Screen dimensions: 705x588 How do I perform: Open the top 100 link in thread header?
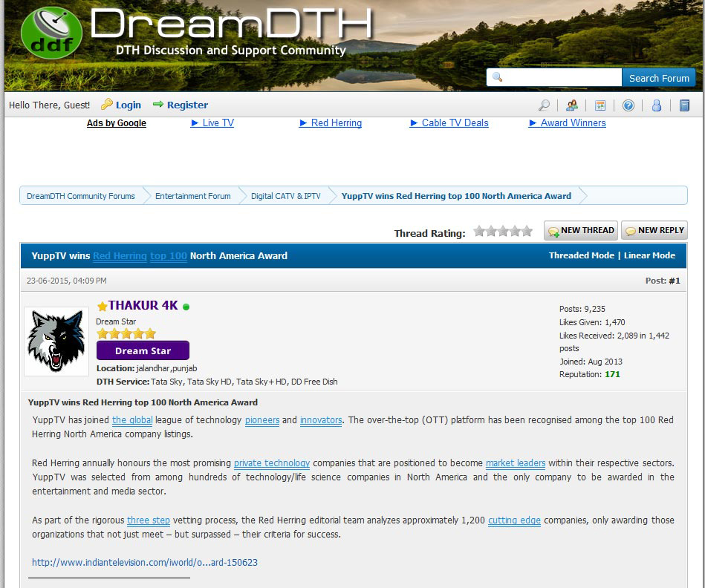point(169,256)
